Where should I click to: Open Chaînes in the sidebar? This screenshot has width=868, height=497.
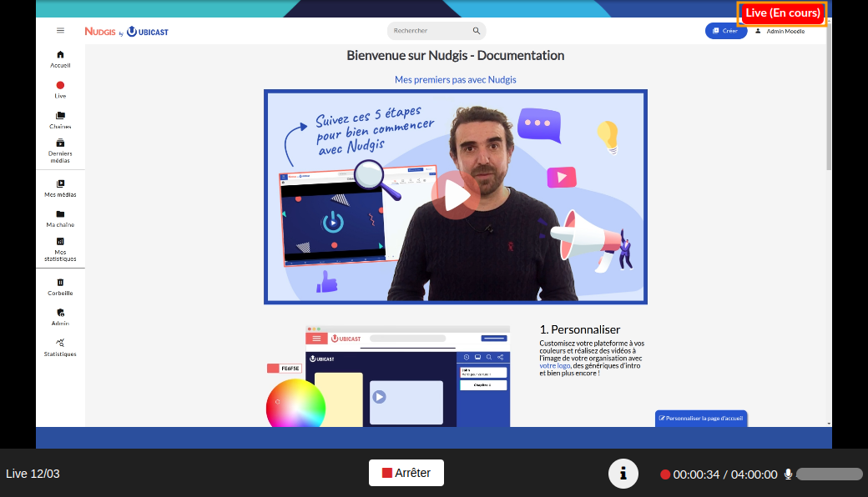(x=60, y=120)
